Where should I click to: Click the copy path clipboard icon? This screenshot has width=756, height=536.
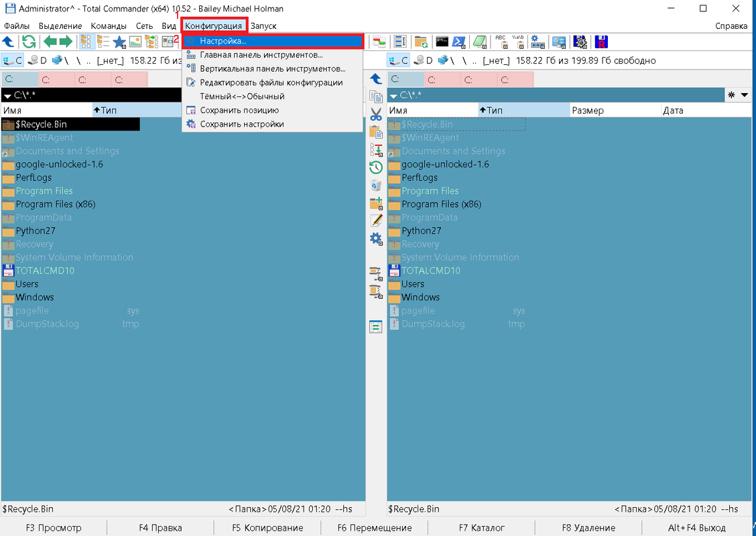pyautogui.click(x=518, y=42)
